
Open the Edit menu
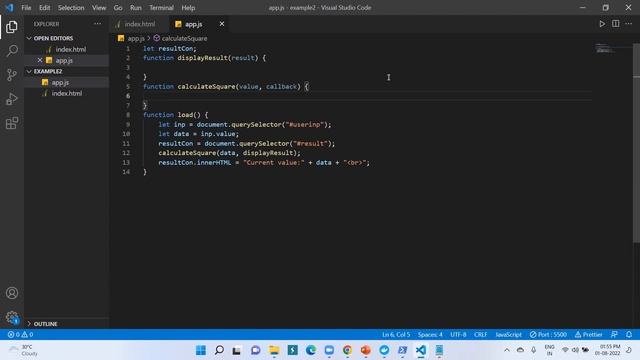tap(44, 8)
